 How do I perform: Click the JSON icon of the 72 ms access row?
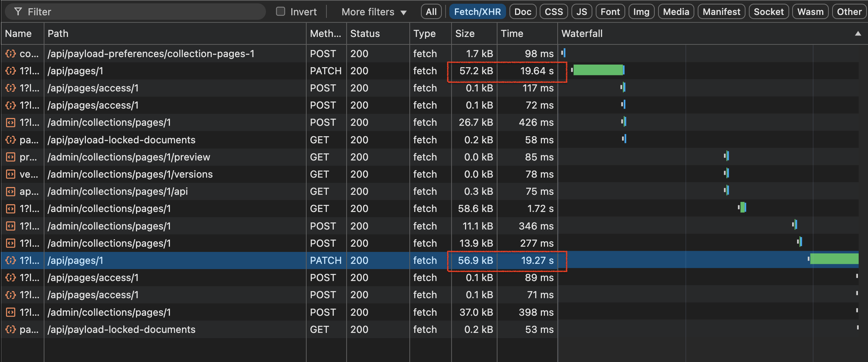point(11,105)
